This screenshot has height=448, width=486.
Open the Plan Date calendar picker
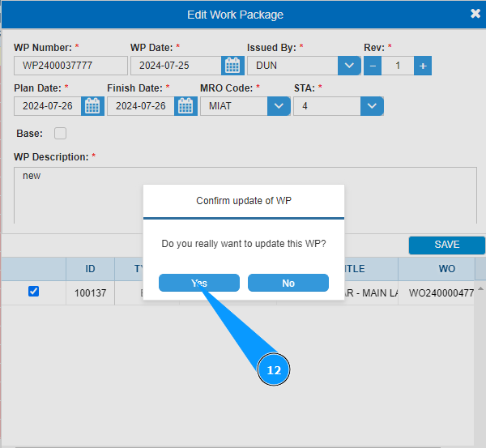[x=92, y=106]
